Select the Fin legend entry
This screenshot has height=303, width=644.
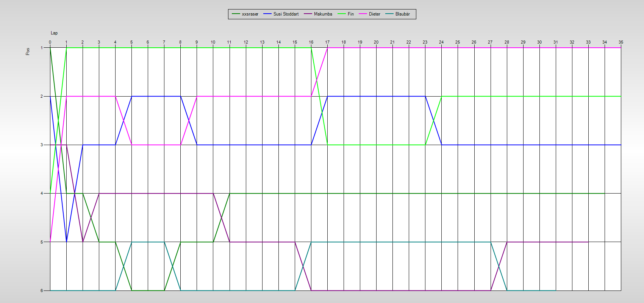click(x=346, y=14)
